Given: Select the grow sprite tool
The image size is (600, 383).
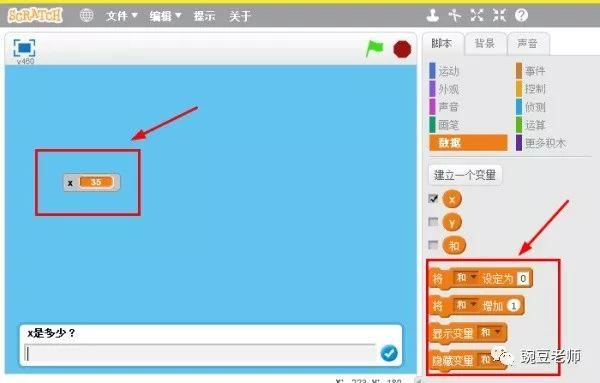Looking at the screenshot, I should coord(477,16).
